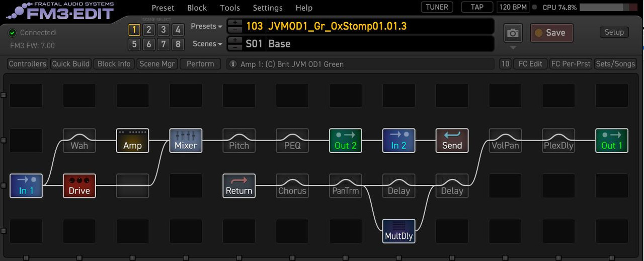This screenshot has width=644, height=261.
Task: Save the current preset
Action: pyautogui.click(x=551, y=33)
